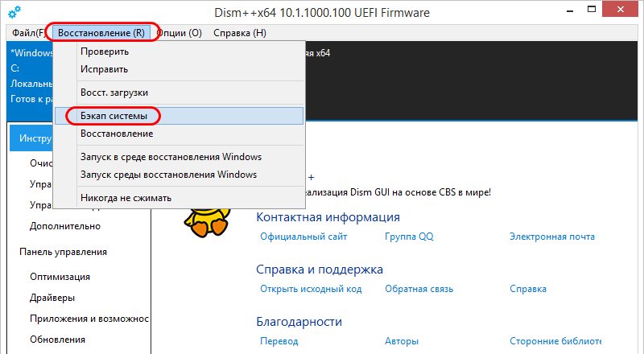Screen dimensions: 644x354
Task: Click the Справка link under support
Action: 528,289
